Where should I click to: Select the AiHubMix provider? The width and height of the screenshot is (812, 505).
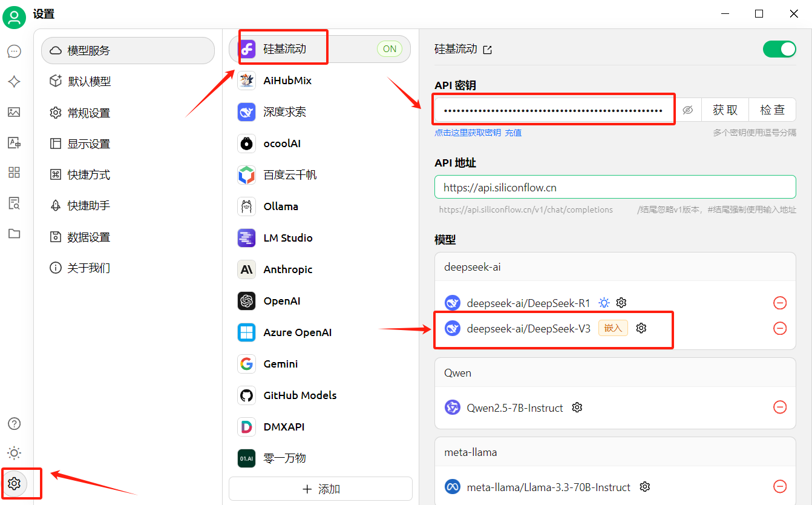click(x=320, y=81)
